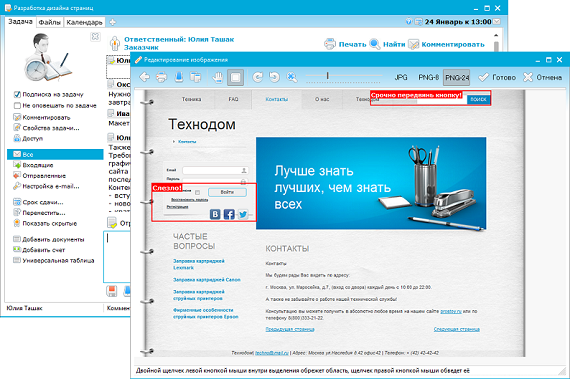Choose PNG-24 output format

click(457, 77)
